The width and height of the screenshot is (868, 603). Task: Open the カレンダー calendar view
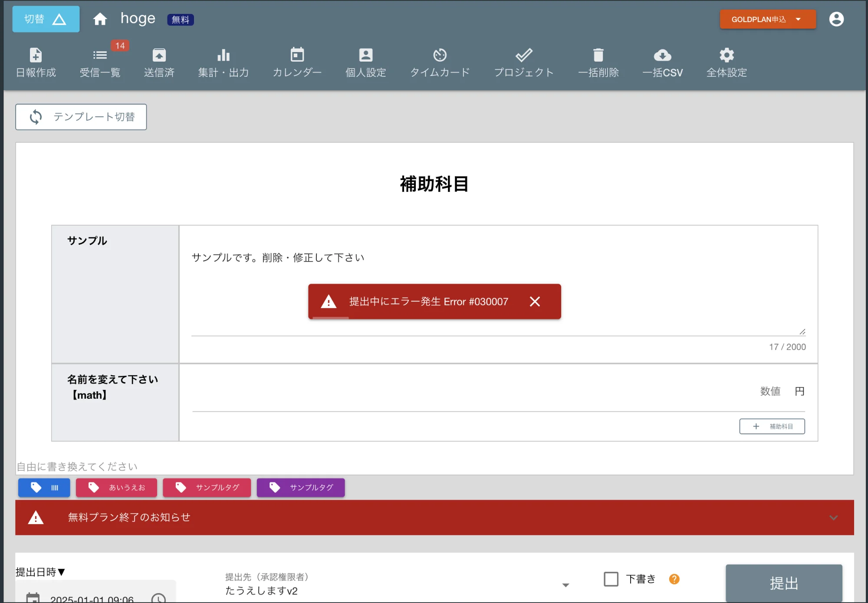click(x=297, y=62)
